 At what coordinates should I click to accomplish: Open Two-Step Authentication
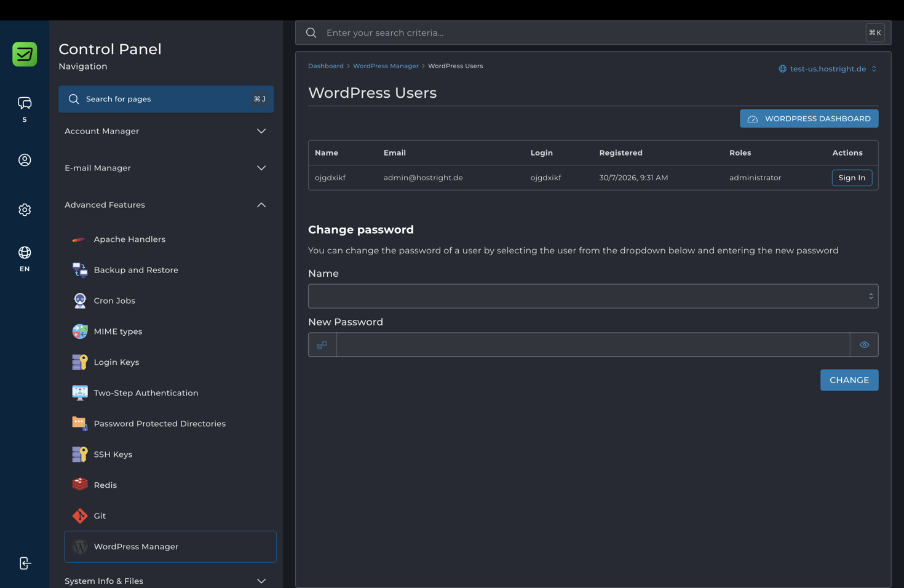146,393
